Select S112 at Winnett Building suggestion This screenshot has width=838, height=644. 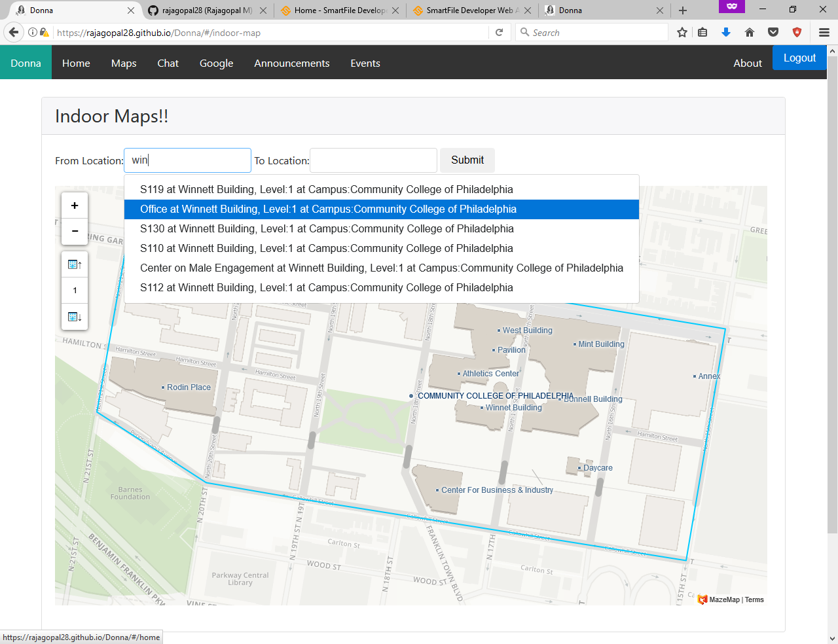point(382,288)
